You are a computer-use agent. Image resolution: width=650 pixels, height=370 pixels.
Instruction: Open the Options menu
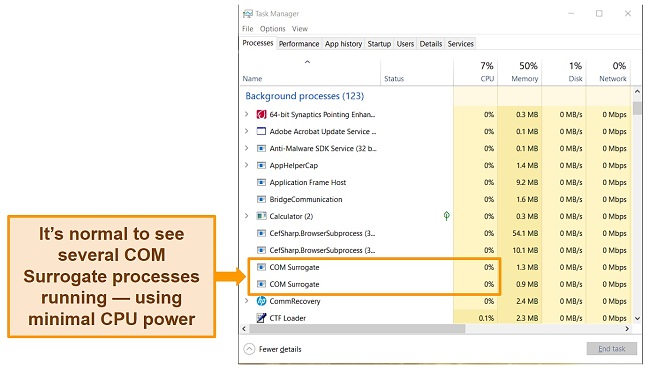272,29
